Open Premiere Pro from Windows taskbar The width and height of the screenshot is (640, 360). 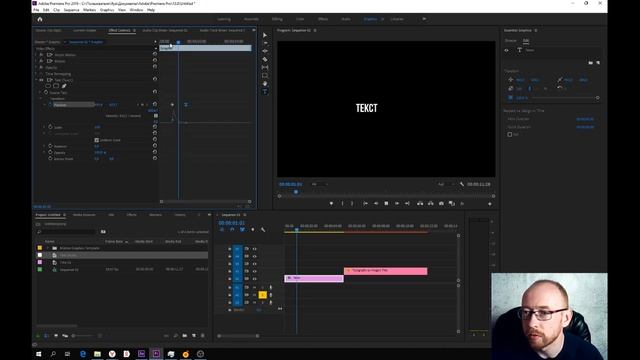156,353
